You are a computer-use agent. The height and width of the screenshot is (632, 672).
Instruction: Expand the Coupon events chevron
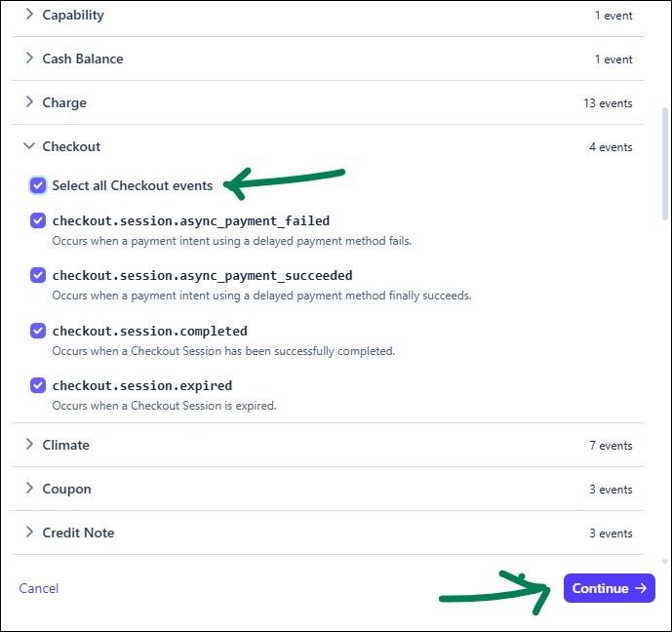29,489
